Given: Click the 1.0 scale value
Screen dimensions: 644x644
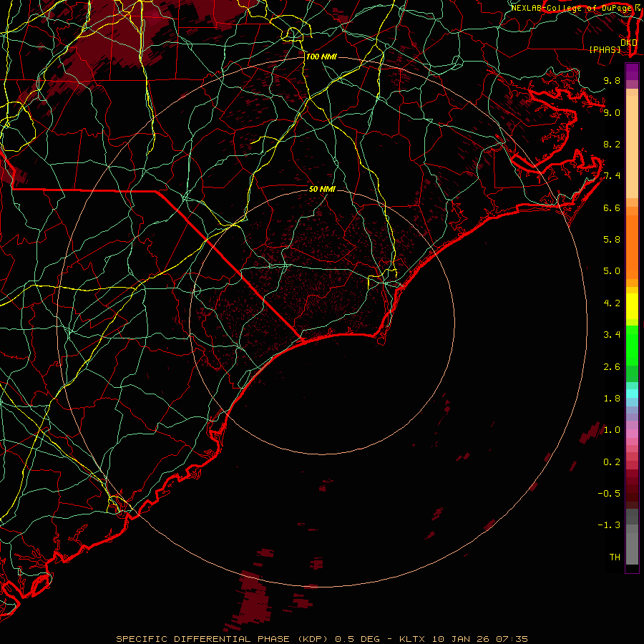Looking at the screenshot, I should [612, 430].
